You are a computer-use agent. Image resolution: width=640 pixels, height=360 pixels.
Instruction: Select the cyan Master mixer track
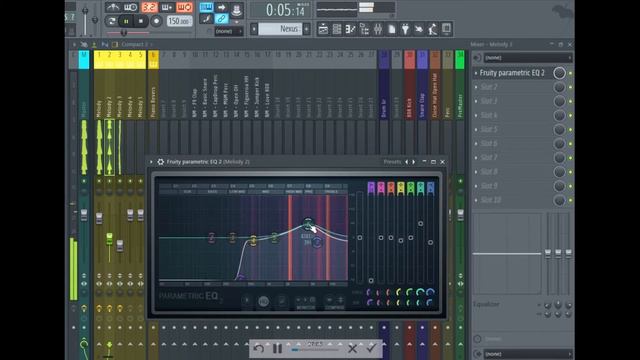pyautogui.click(x=84, y=60)
